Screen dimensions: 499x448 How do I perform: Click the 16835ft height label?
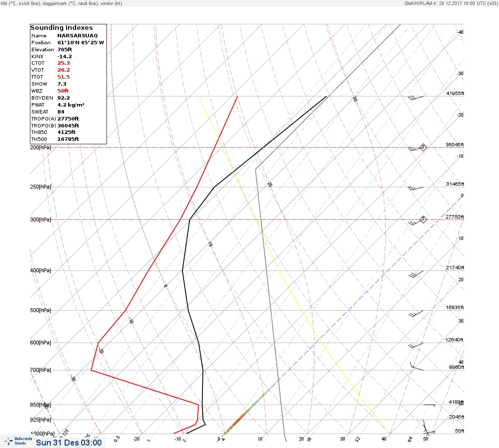pyautogui.click(x=455, y=307)
